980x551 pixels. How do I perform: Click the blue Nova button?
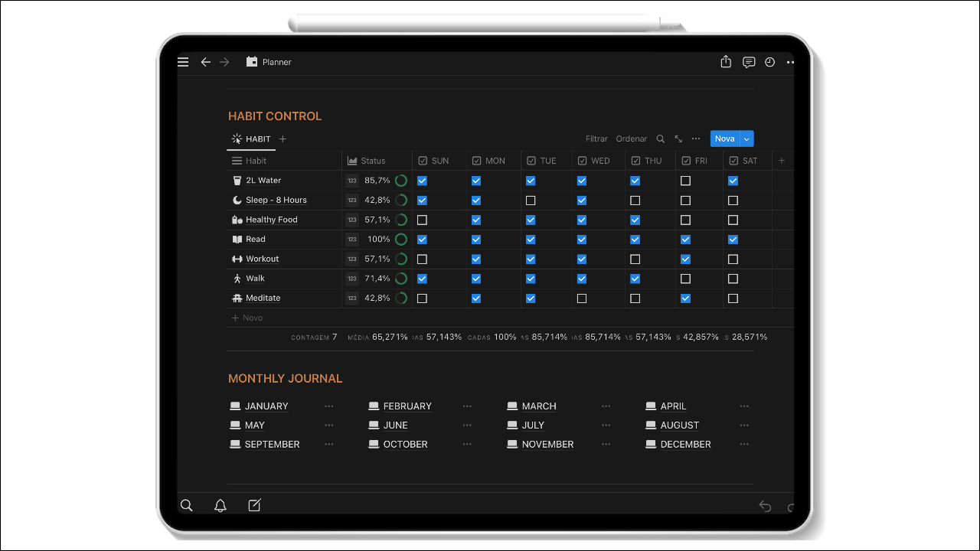click(x=724, y=139)
